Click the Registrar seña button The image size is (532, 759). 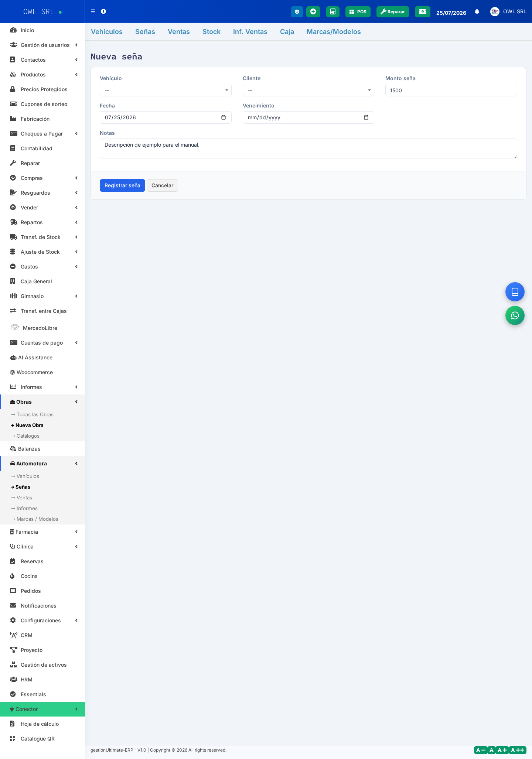point(122,185)
